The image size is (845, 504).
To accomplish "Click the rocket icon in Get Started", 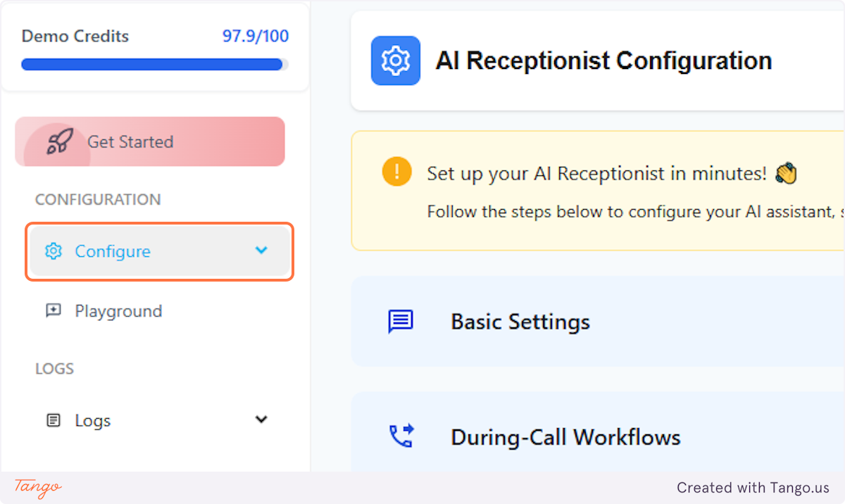I will [x=61, y=141].
